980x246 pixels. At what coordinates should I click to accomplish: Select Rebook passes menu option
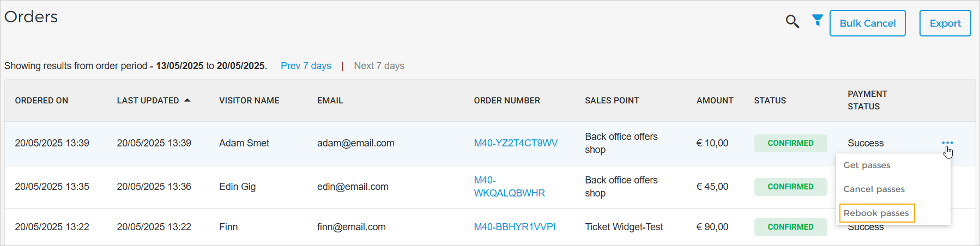pos(876,213)
